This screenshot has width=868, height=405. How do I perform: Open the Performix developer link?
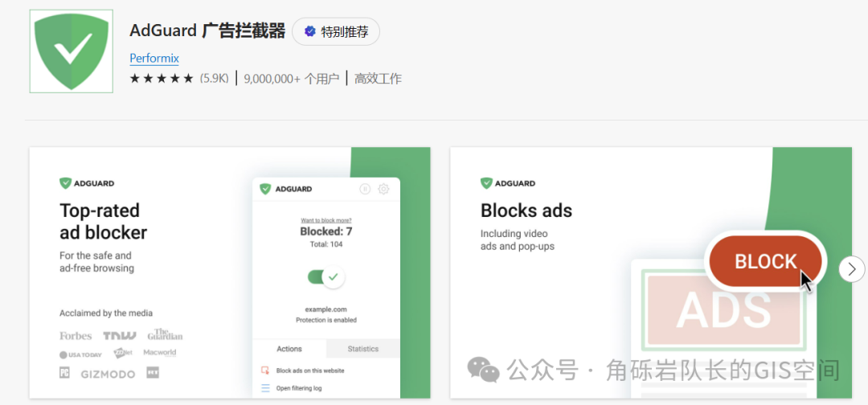point(154,58)
